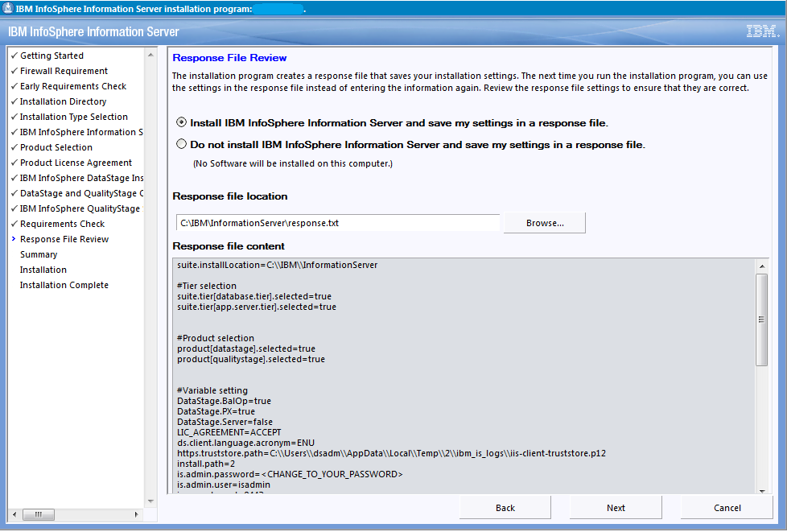The height and width of the screenshot is (532, 787).
Task: Open Product License Agreement step
Action: [76, 163]
